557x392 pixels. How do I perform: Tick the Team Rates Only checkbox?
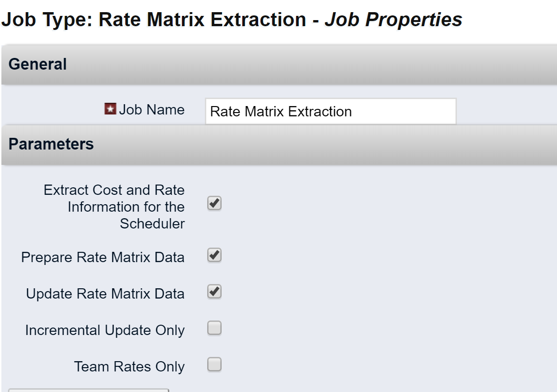214,364
